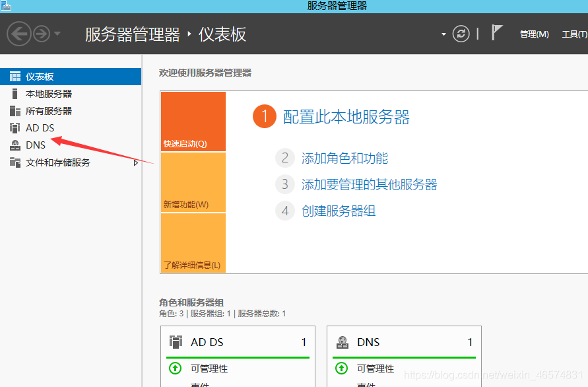Click 可管理性 in the DNS tile
Viewport: 588px width, 387px height.
376,369
